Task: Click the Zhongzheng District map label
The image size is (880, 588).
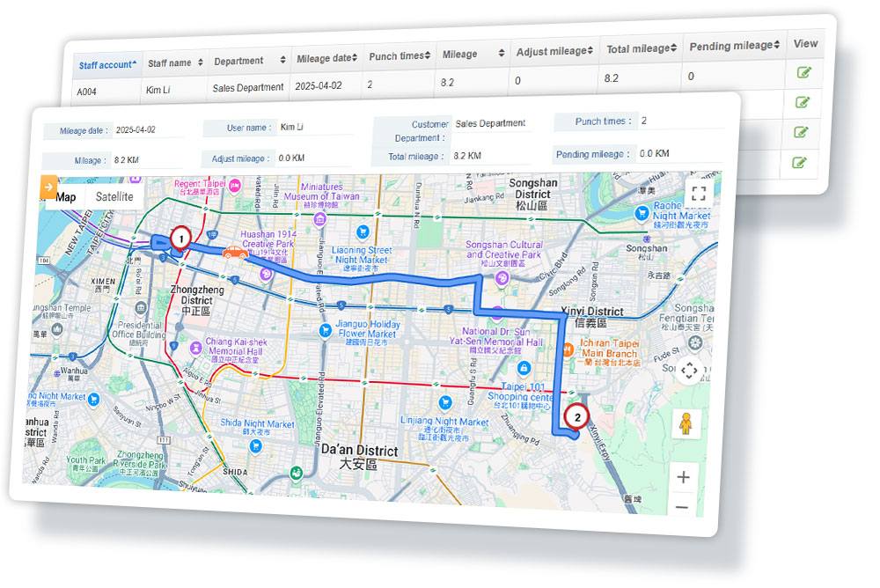Action: click(197, 300)
